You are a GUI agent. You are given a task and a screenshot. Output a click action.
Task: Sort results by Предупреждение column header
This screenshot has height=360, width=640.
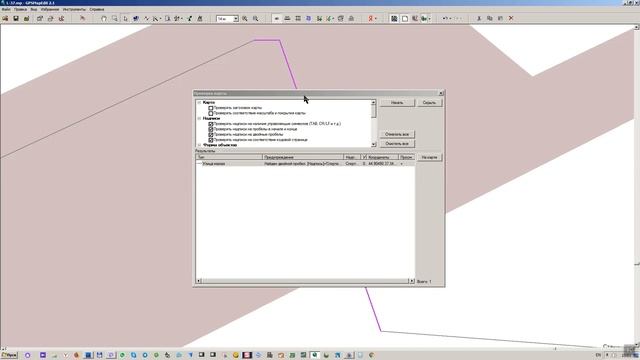[303, 157]
